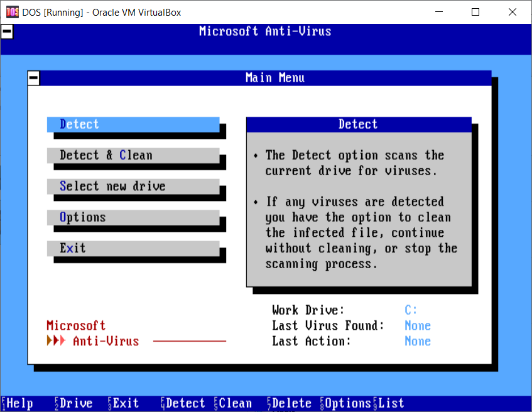Minimize the VirtualBox window
This screenshot has width=532, height=412.
pyautogui.click(x=439, y=12)
